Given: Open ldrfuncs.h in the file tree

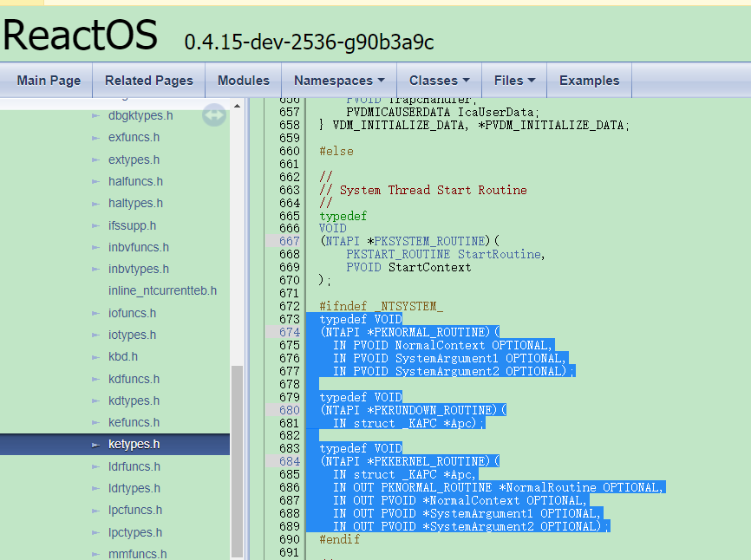Looking at the screenshot, I should [x=134, y=466].
